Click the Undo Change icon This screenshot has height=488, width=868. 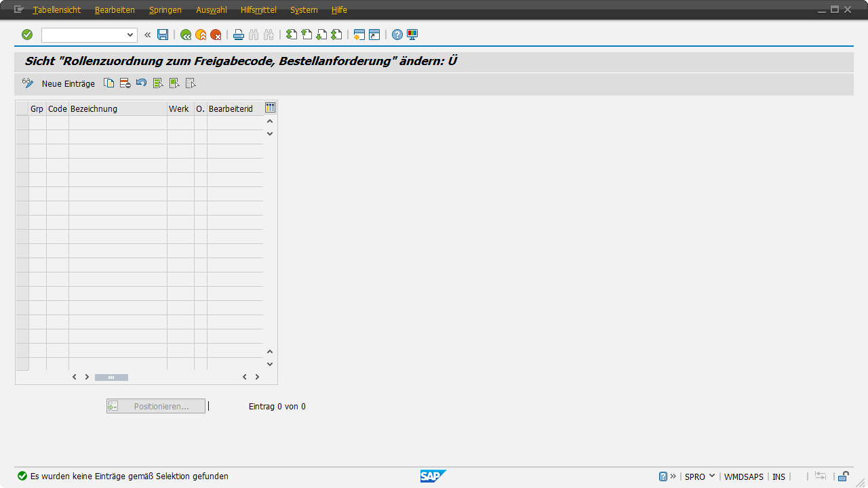141,83
